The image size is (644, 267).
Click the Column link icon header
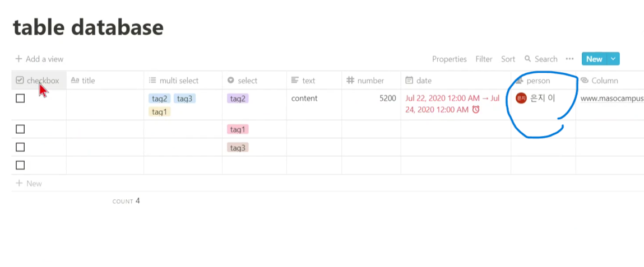tap(585, 81)
